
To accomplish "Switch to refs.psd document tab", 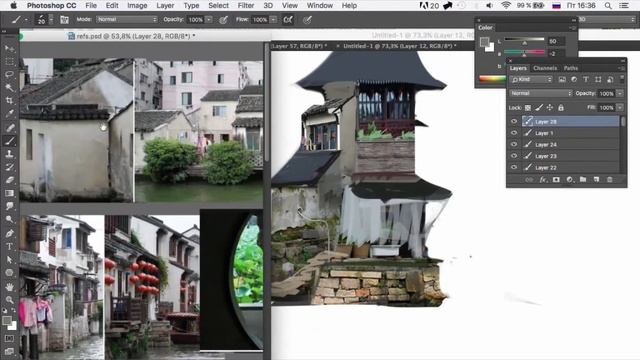I will coord(131,36).
